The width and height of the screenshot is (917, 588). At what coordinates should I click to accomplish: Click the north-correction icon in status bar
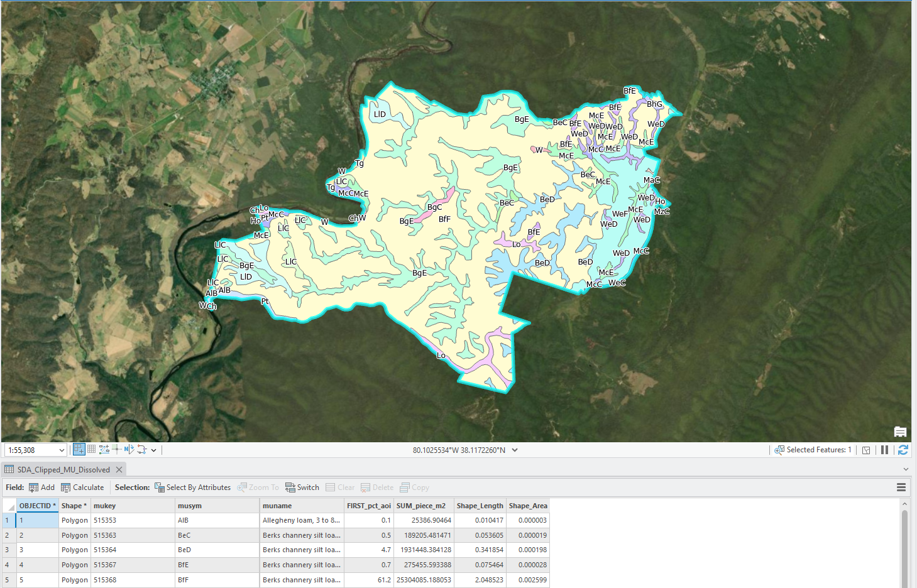tap(129, 449)
